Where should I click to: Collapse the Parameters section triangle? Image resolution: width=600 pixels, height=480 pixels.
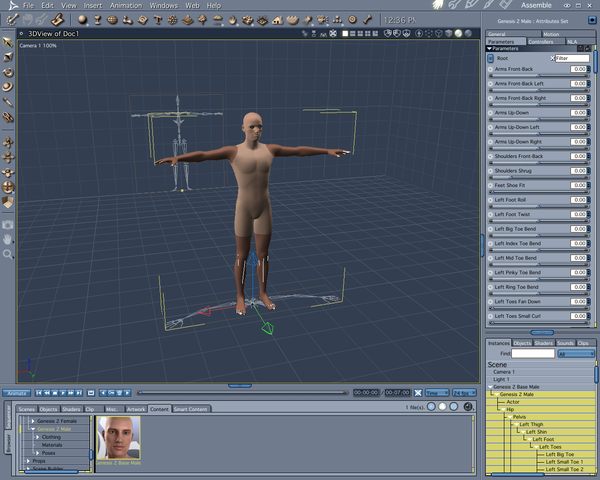(x=489, y=49)
